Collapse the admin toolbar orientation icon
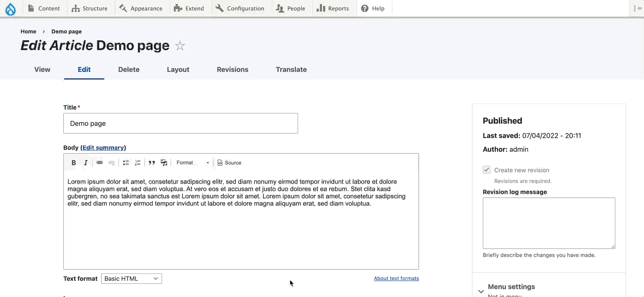The height and width of the screenshot is (297, 644). coord(637,9)
